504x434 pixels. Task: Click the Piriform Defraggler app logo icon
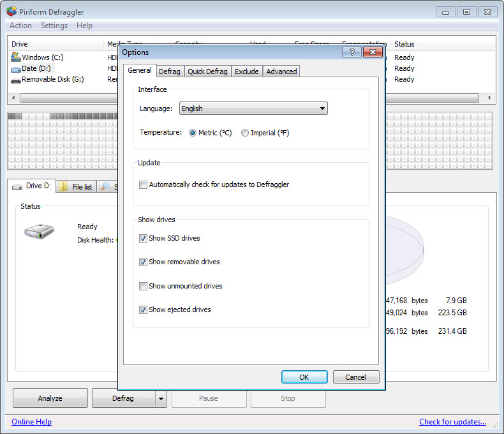(11, 11)
